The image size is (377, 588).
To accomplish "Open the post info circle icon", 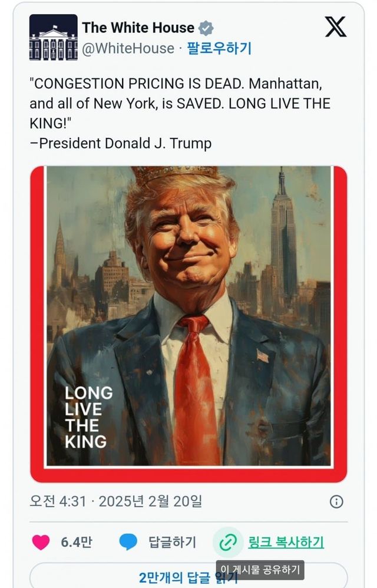I will [x=336, y=502].
